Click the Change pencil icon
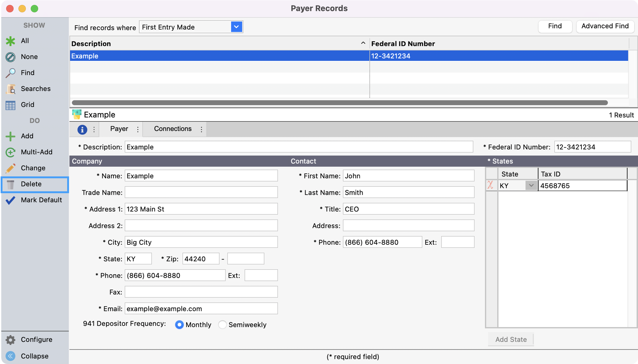This screenshot has height=364, width=638. (11, 168)
